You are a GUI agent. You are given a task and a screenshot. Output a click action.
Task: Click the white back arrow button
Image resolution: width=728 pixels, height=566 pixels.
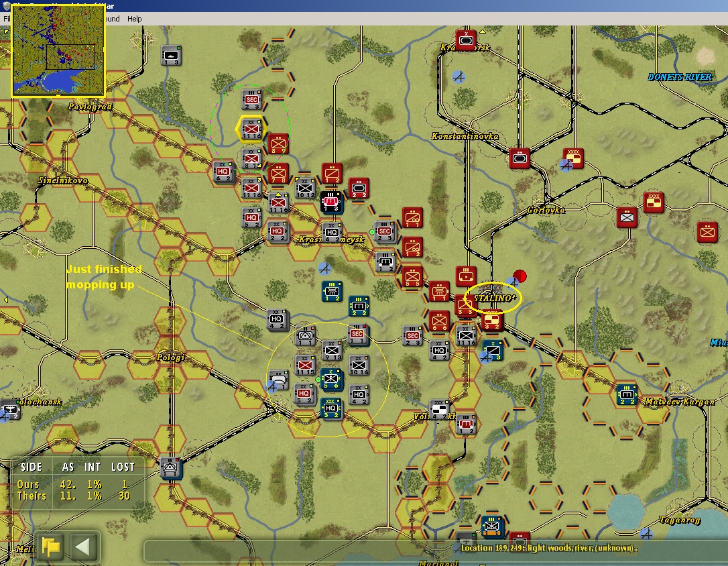[x=84, y=547]
